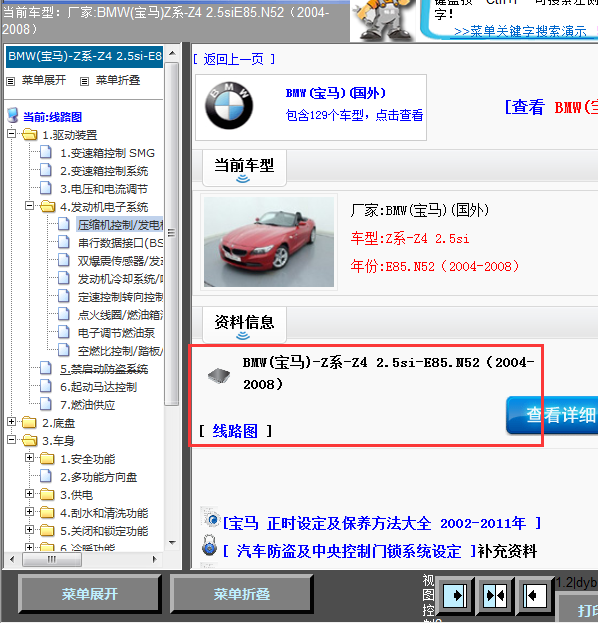Click the sidebar horizontal scrollbar thumb
This screenshot has width=598, height=624.
(x=52, y=559)
